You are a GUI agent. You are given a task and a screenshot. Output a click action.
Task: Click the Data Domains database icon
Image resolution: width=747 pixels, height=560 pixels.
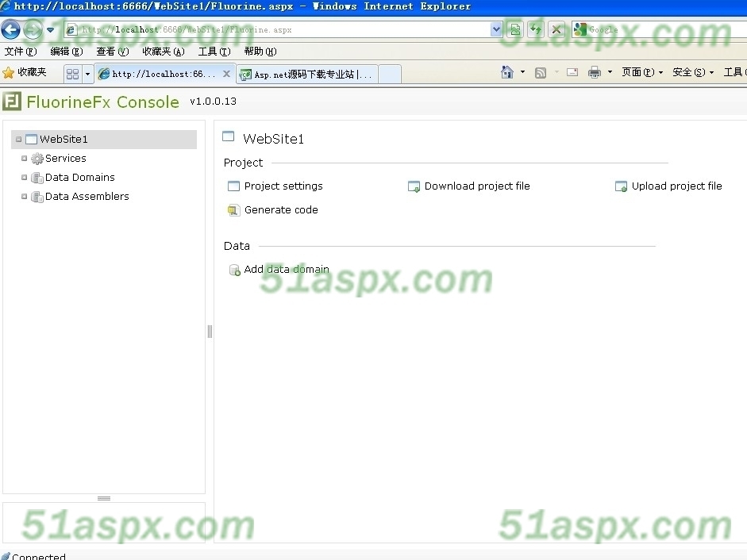[x=37, y=178]
